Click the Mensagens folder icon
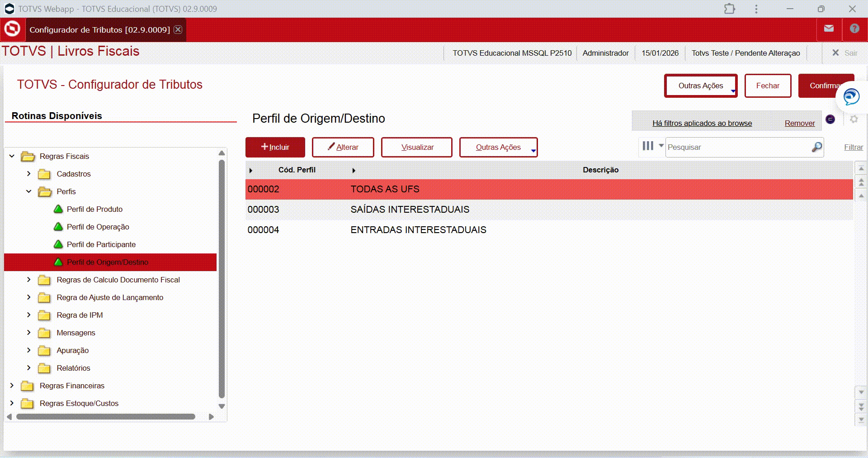This screenshot has height=458, width=868. pyautogui.click(x=44, y=333)
